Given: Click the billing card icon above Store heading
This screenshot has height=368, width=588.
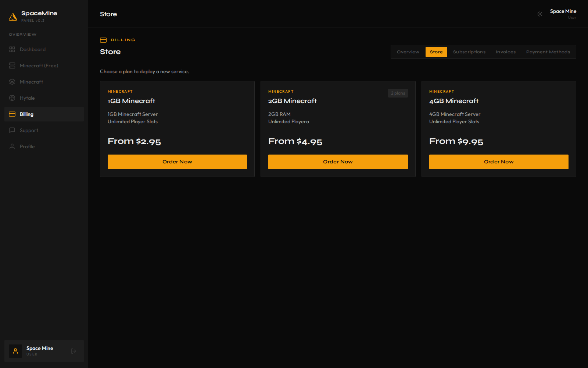Looking at the screenshot, I should pyautogui.click(x=103, y=40).
